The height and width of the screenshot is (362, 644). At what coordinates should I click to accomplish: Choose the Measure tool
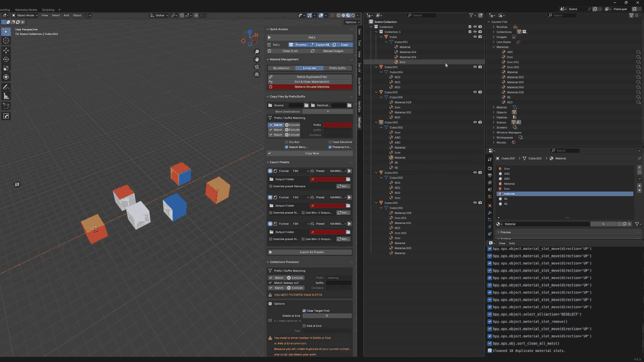(x=6, y=96)
